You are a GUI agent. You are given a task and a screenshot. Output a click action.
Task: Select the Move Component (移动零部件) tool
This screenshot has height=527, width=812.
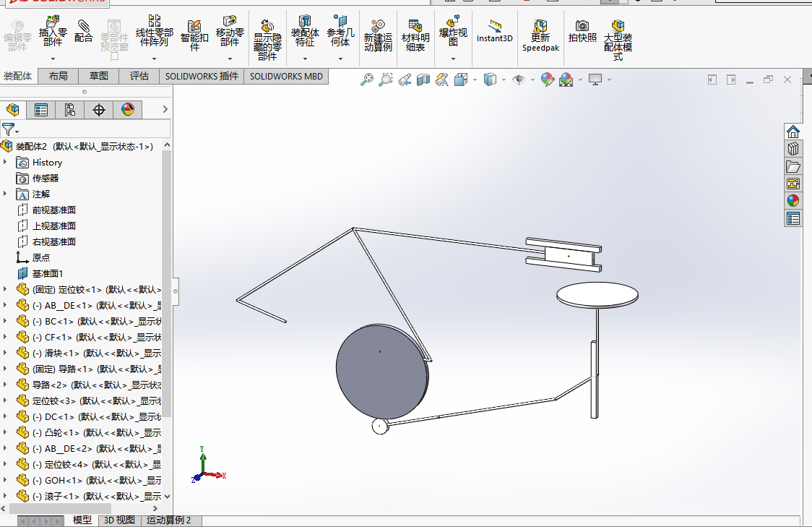[230, 31]
